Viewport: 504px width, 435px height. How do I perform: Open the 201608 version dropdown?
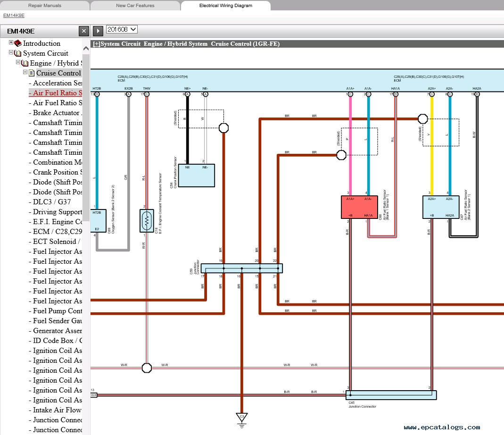[x=122, y=29]
